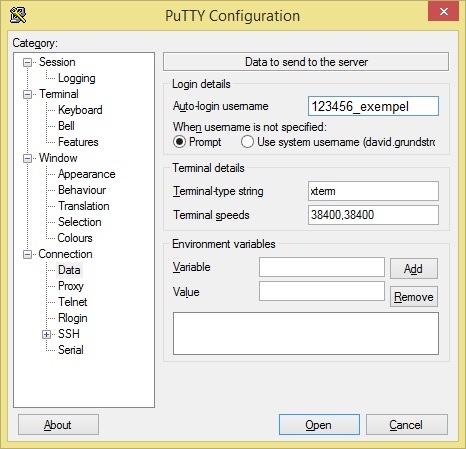Click the environment Variable field
This screenshot has width=466, height=449.
322,267
